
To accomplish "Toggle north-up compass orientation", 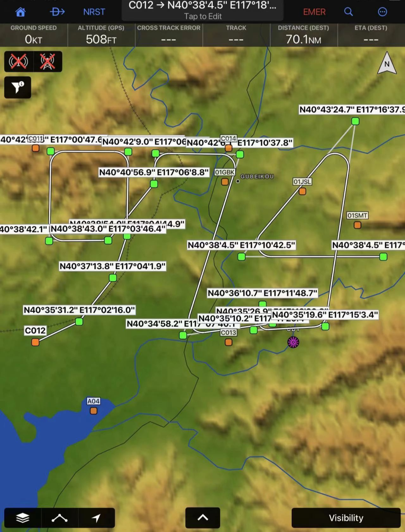I will coord(387,64).
